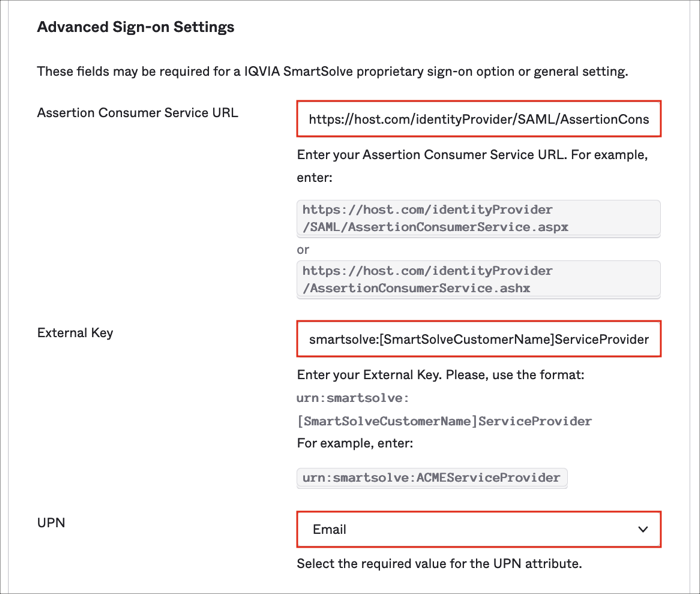
Task: Click the AssertionConsumerService.aspx example code block
Action: pyautogui.click(x=478, y=219)
